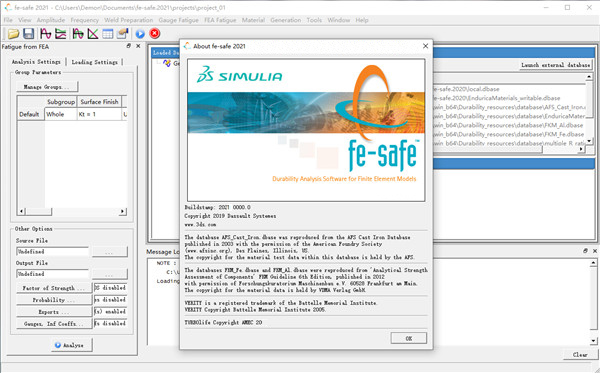Open the Weld Preparation menu

tap(129, 20)
